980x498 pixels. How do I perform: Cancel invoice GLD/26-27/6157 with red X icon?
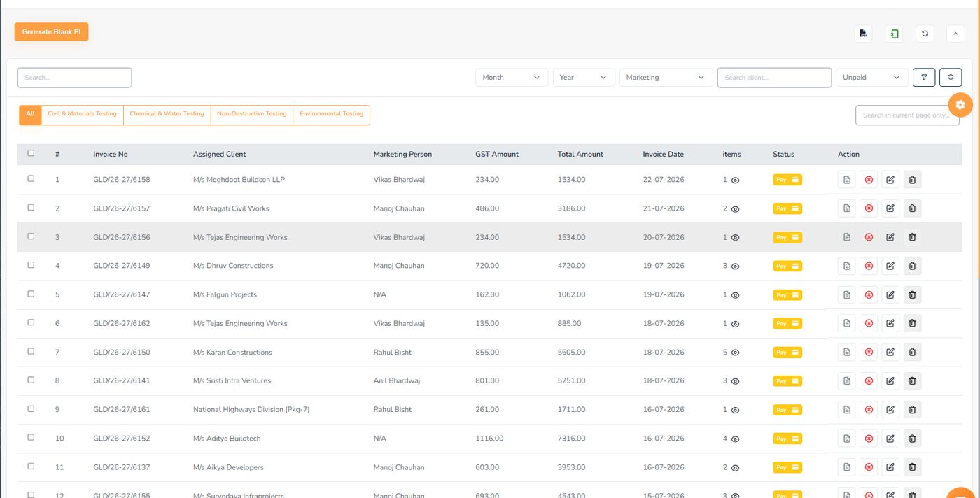(x=869, y=208)
